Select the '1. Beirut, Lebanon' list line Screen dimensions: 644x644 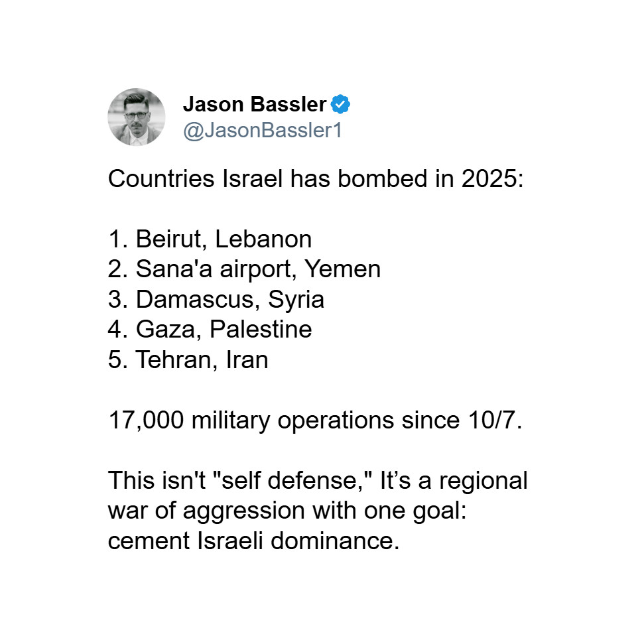[210, 239]
